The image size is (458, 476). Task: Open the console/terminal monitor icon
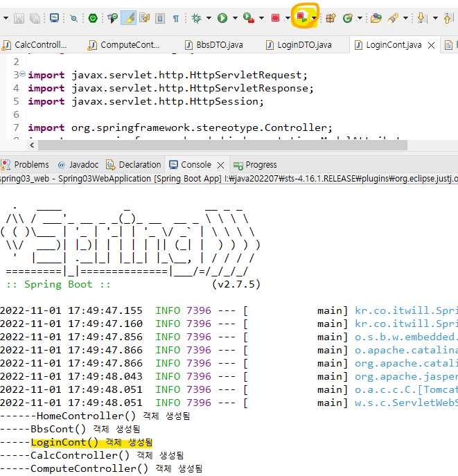click(54, 18)
